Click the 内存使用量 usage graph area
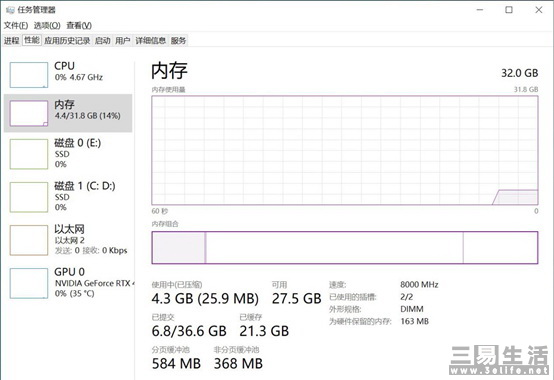 (345, 150)
